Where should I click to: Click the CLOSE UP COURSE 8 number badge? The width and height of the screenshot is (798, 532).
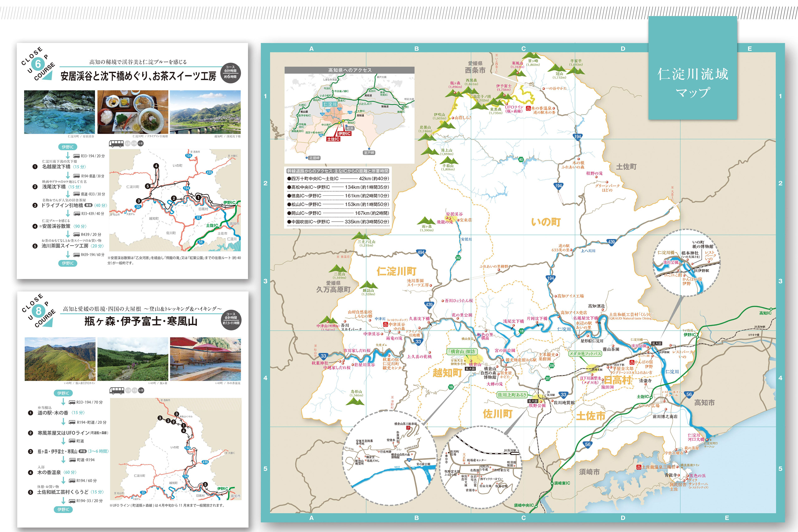[38, 311]
